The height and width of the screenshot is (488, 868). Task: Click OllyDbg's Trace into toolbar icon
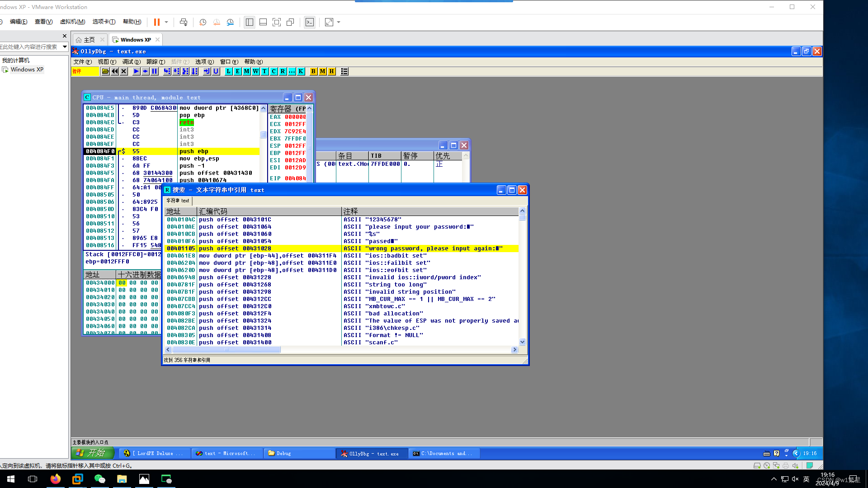(185, 71)
